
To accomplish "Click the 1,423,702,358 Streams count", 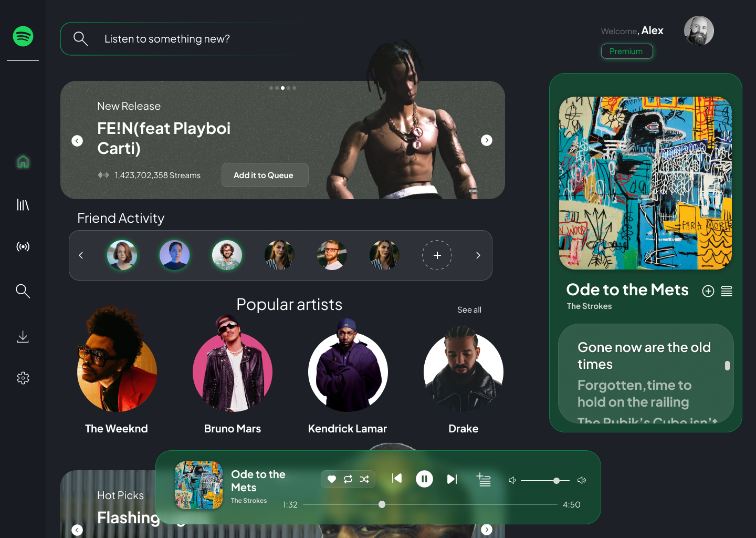I will click(157, 175).
